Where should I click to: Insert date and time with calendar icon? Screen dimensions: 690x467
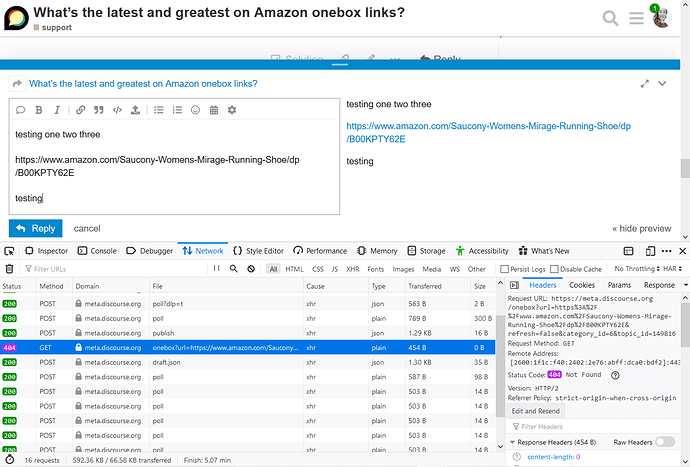tap(214, 110)
